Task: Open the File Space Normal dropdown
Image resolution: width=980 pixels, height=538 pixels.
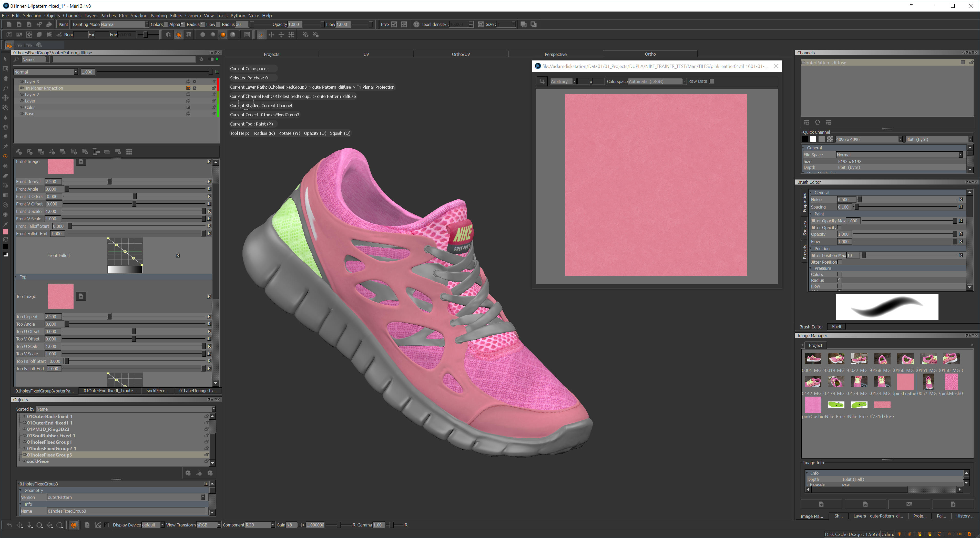Action: [x=899, y=155]
